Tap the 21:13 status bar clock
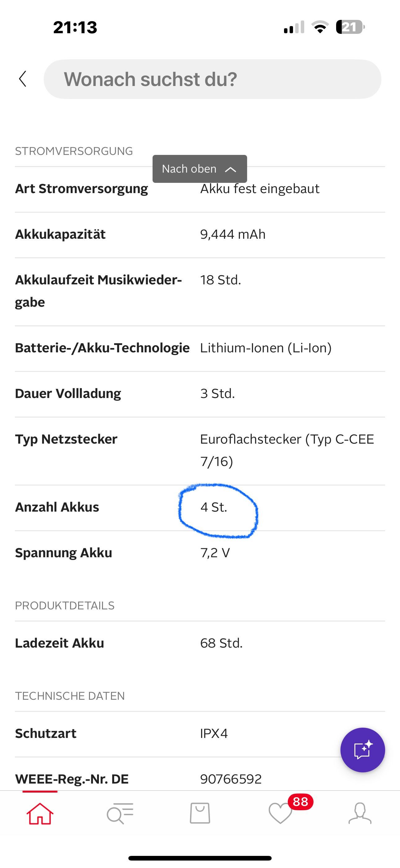This screenshot has width=400, height=868. tap(75, 27)
